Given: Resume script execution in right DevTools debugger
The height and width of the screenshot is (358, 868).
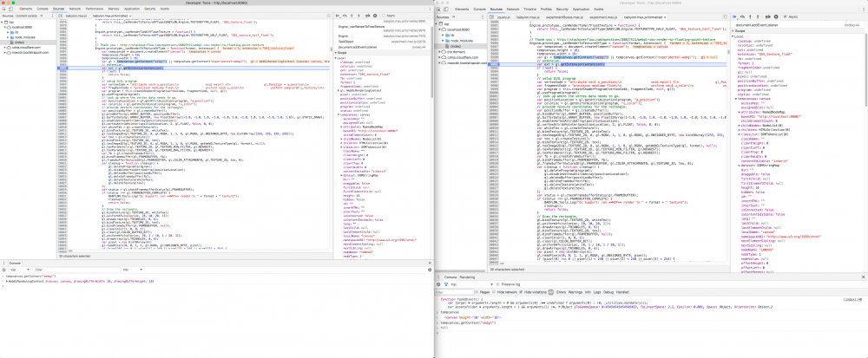Looking at the screenshot, I should tap(734, 17).
